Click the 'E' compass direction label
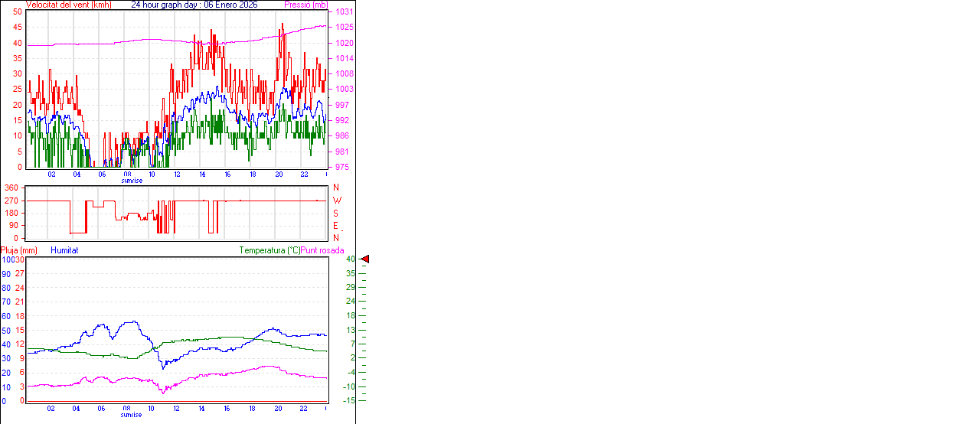The image size is (980, 424). (336, 226)
